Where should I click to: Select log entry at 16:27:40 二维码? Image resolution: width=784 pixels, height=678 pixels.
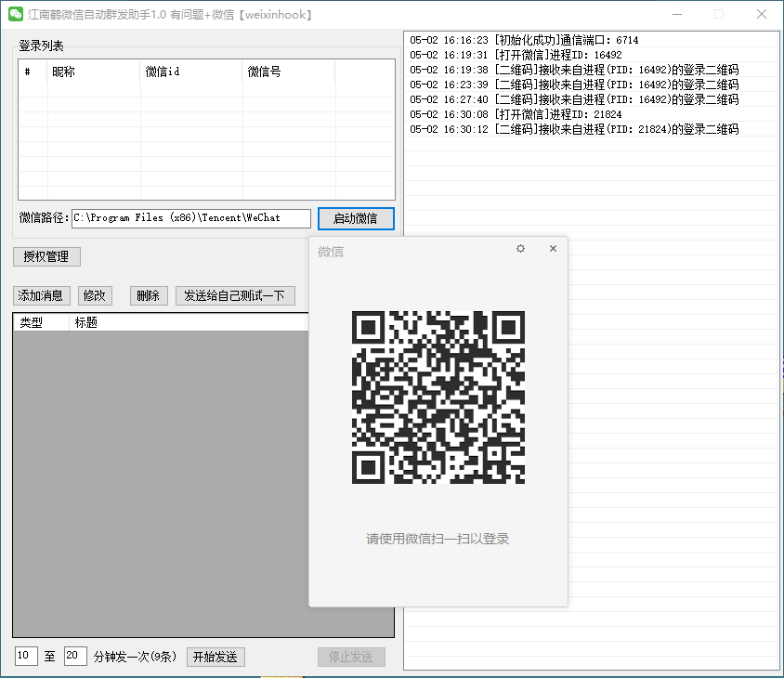click(x=574, y=99)
